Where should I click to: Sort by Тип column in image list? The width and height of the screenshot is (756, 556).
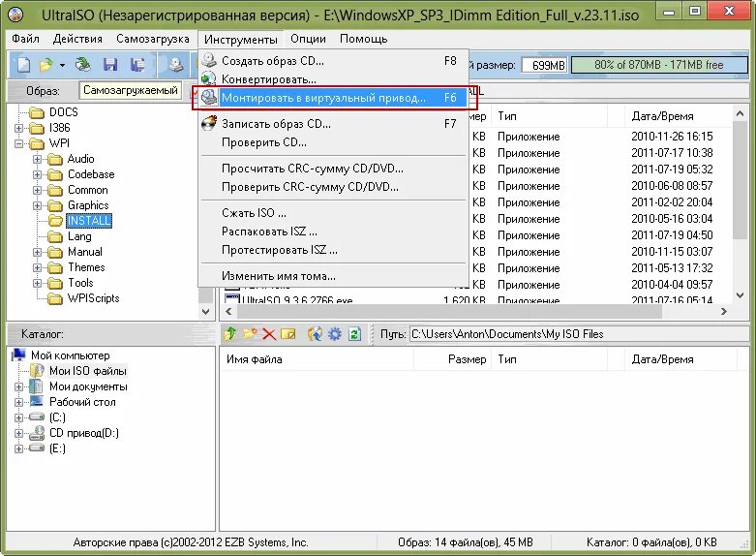tap(506, 116)
